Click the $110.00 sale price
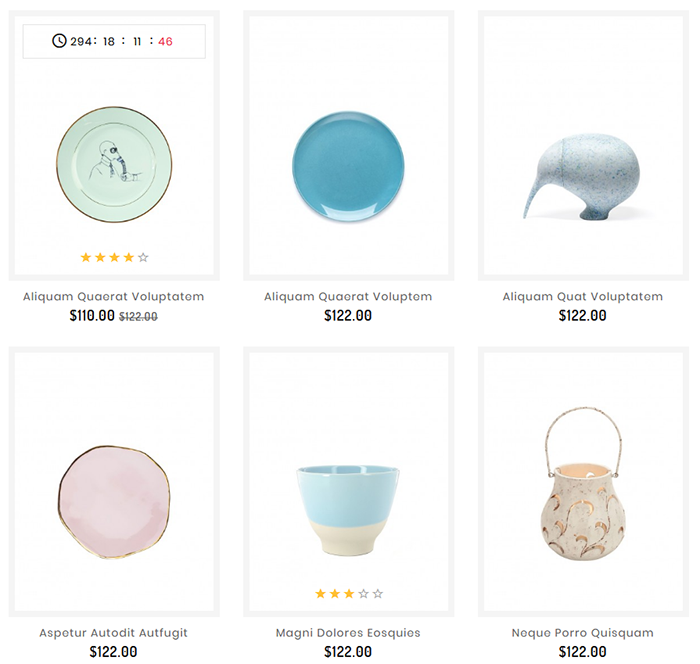Viewport: 700px width, 664px height. pyautogui.click(x=92, y=316)
